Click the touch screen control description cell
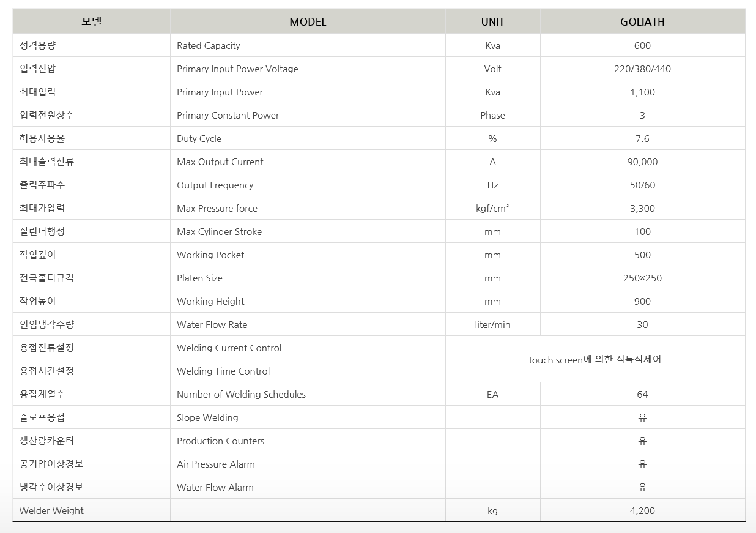The height and width of the screenshot is (533, 756). (595, 360)
